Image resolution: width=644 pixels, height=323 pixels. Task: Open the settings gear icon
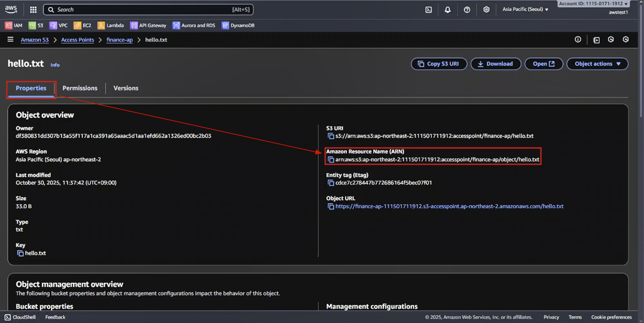487,9
